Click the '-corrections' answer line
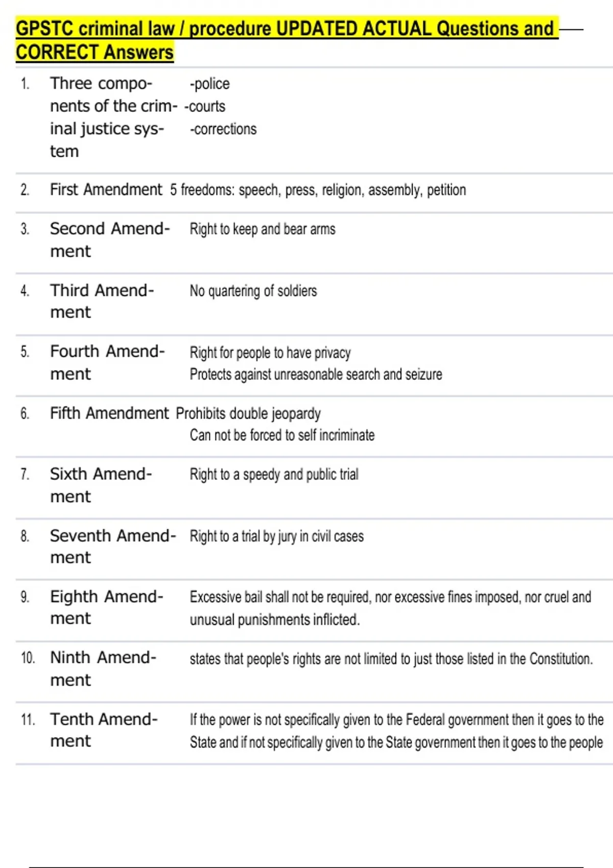This screenshot has width=613, height=868. [223, 129]
